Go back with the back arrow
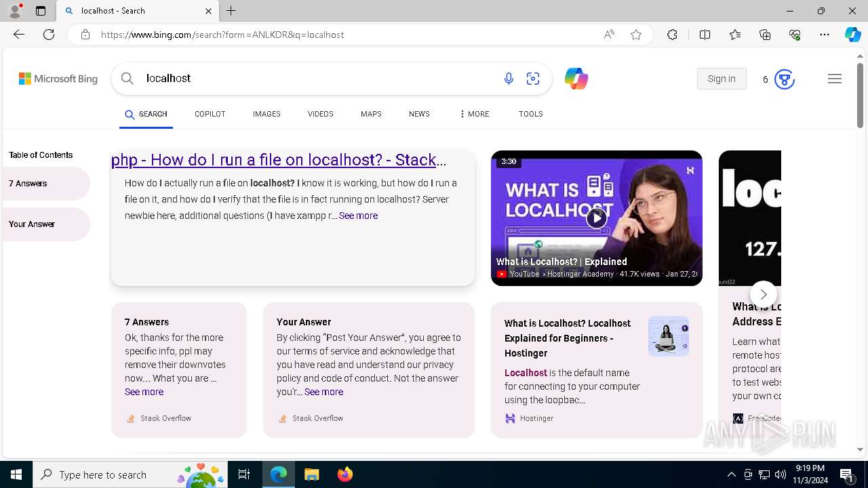Viewport: 868px width, 488px height. pos(19,35)
